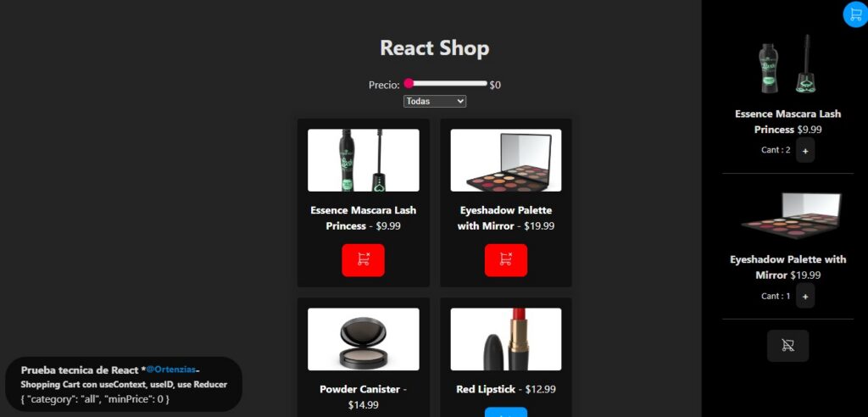Add Red Lipstick to cart with blue button
This screenshot has height=417, width=868.
pos(506,413)
